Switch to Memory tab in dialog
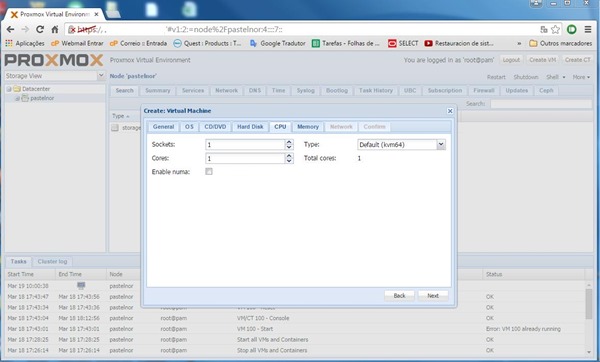The width and height of the screenshot is (600, 362). 308,127
